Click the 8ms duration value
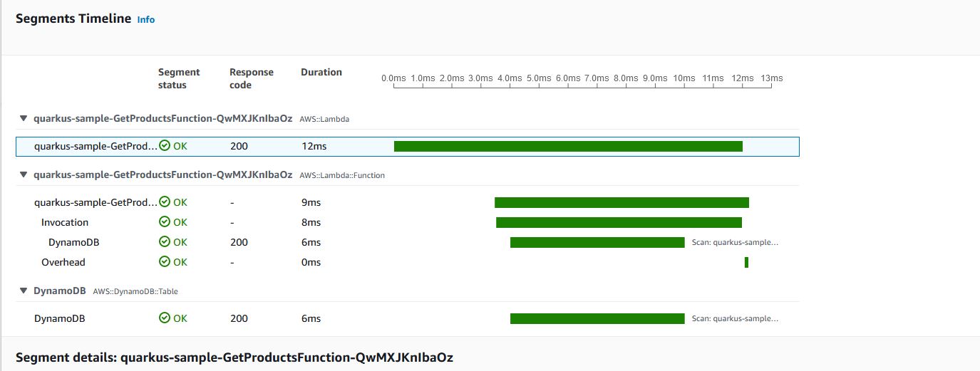Image resolution: width=980 pixels, height=371 pixels. (311, 222)
